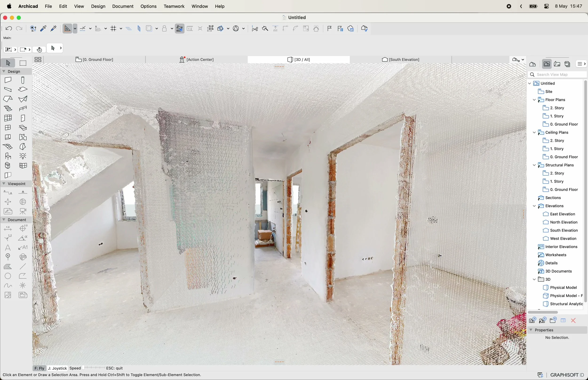588x380 pixels.
Task: Click the Undo arrow in toolbar
Action: point(9,29)
